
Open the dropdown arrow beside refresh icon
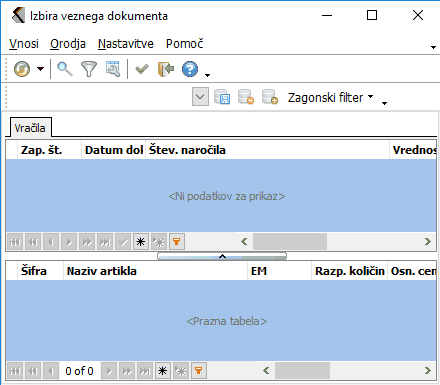tap(40, 69)
